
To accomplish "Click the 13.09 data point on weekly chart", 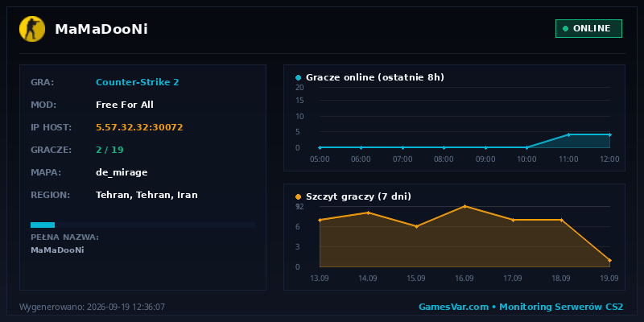I will [320, 220].
